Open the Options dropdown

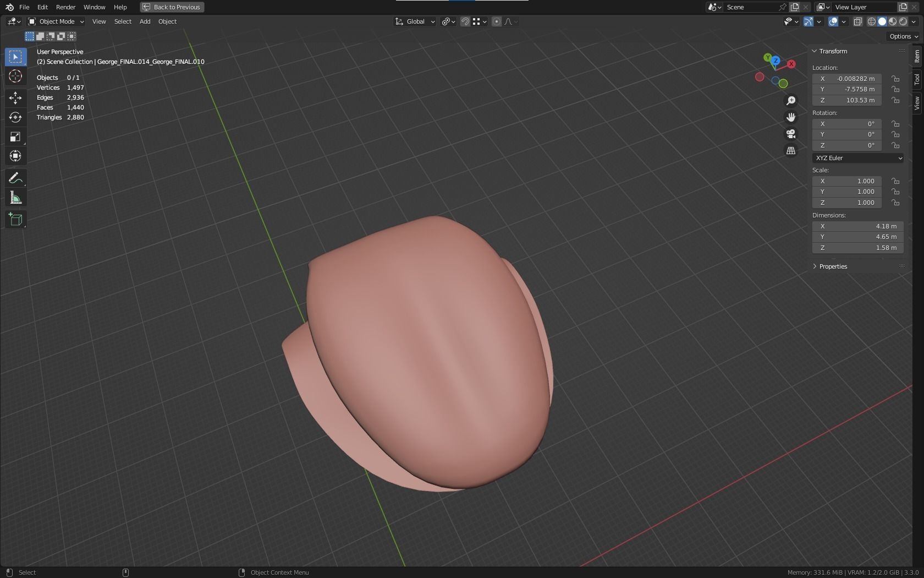904,36
